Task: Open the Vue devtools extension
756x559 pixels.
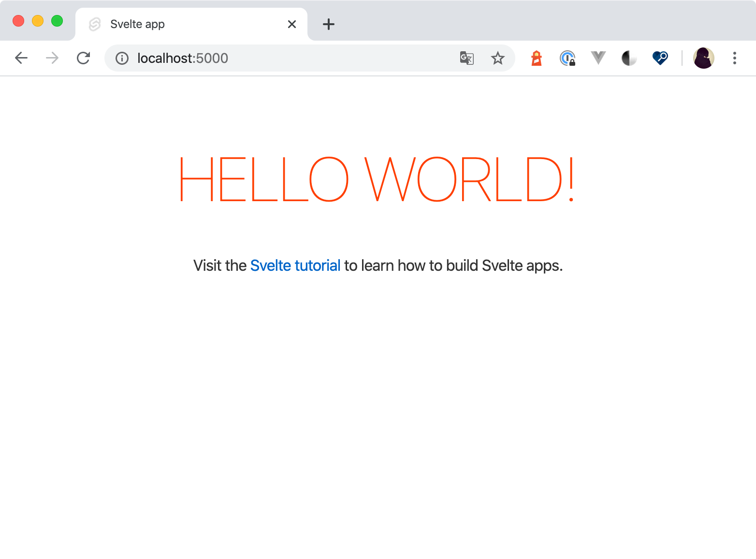Action: [x=598, y=58]
